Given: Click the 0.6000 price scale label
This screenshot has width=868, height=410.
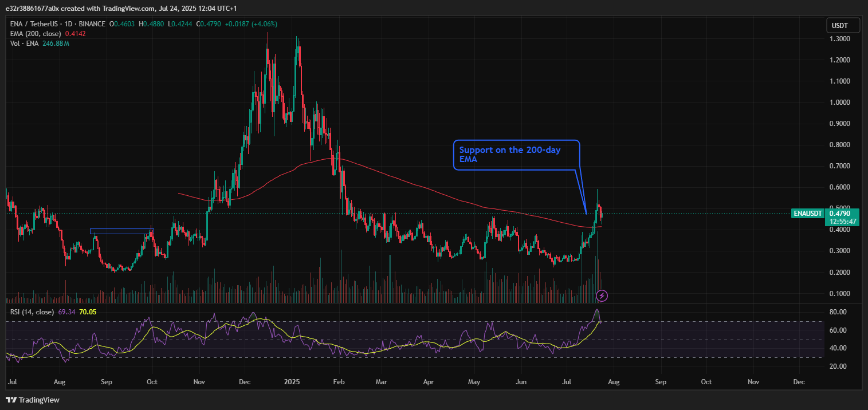Looking at the screenshot, I should (840, 187).
